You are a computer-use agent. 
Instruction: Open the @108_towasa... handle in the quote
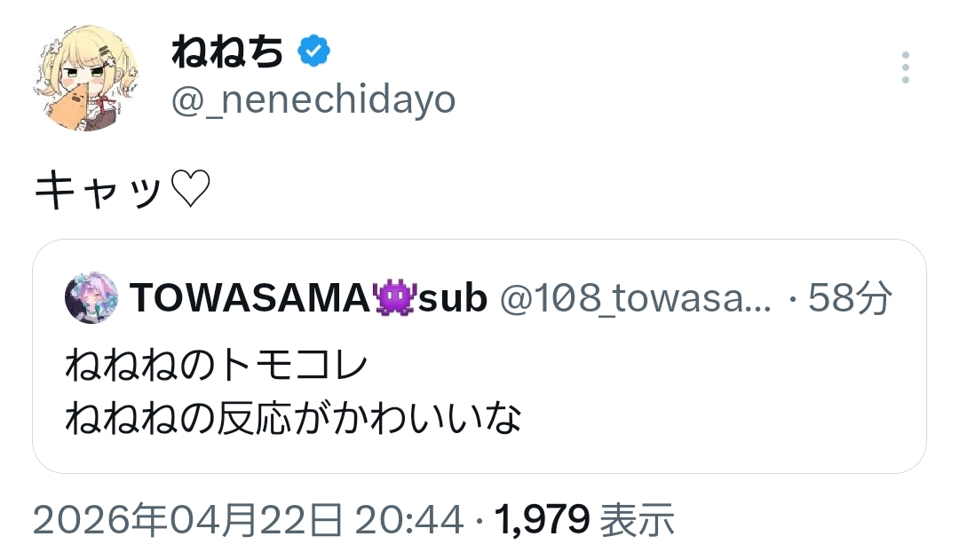[x=638, y=300]
